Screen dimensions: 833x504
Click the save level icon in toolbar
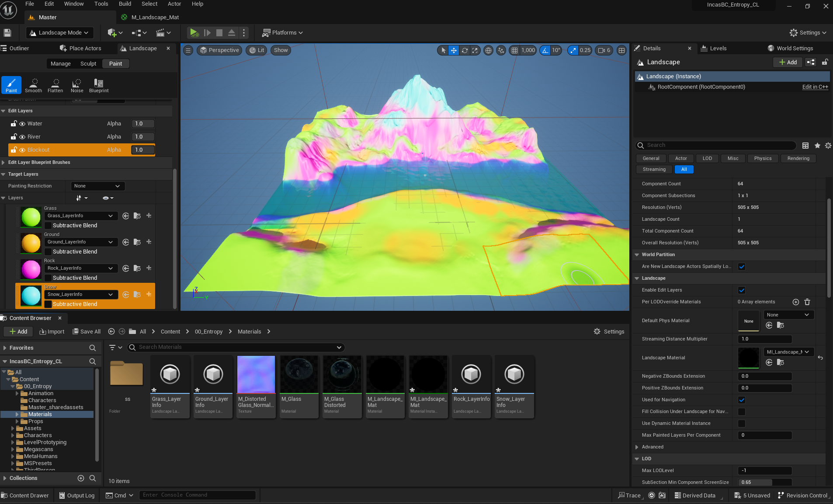coord(7,33)
